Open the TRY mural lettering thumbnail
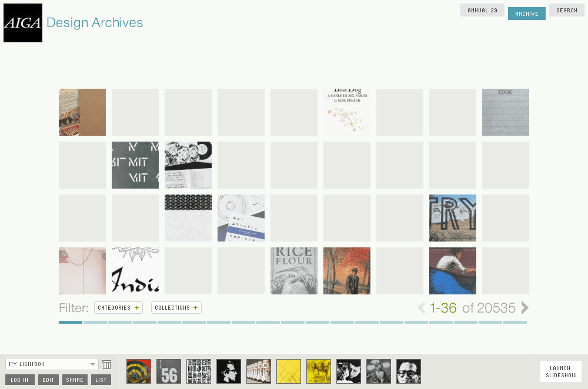Screen dimensions: 588x389 [x=453, y=218]
